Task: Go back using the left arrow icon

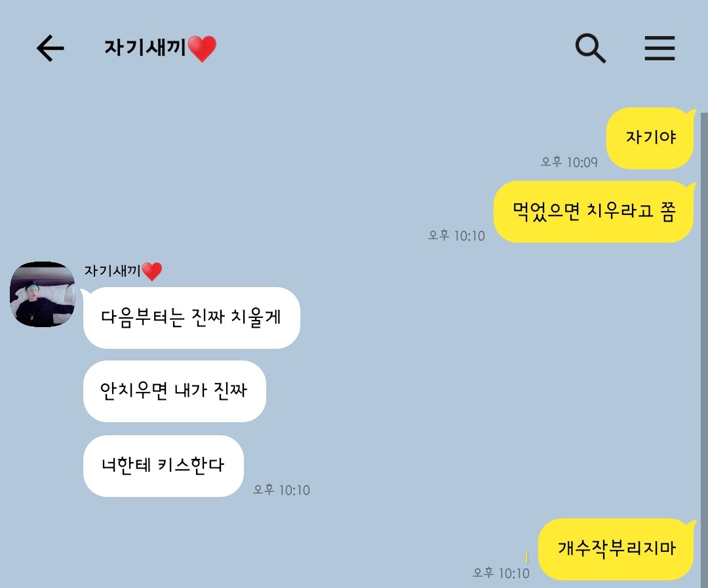Action: 50,48
